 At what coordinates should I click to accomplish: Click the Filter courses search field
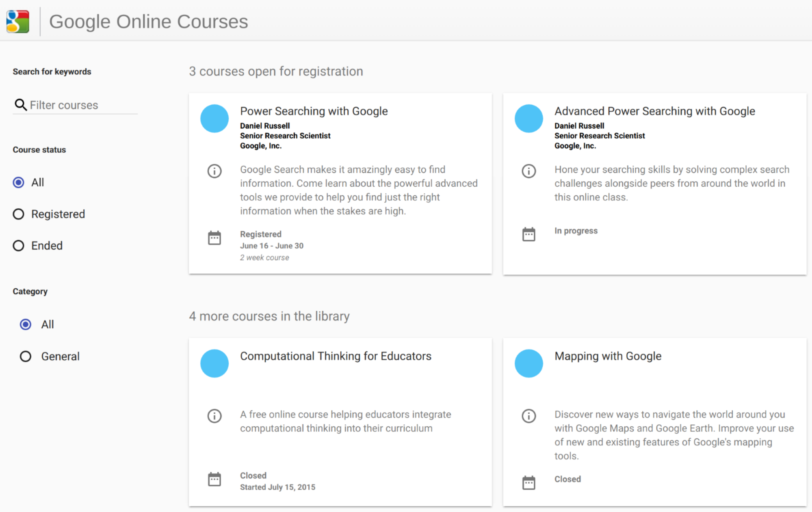[x=75, y=105]
